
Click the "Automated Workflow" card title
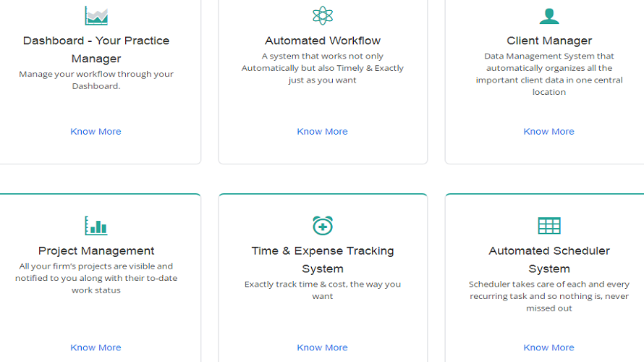(323, 41)
